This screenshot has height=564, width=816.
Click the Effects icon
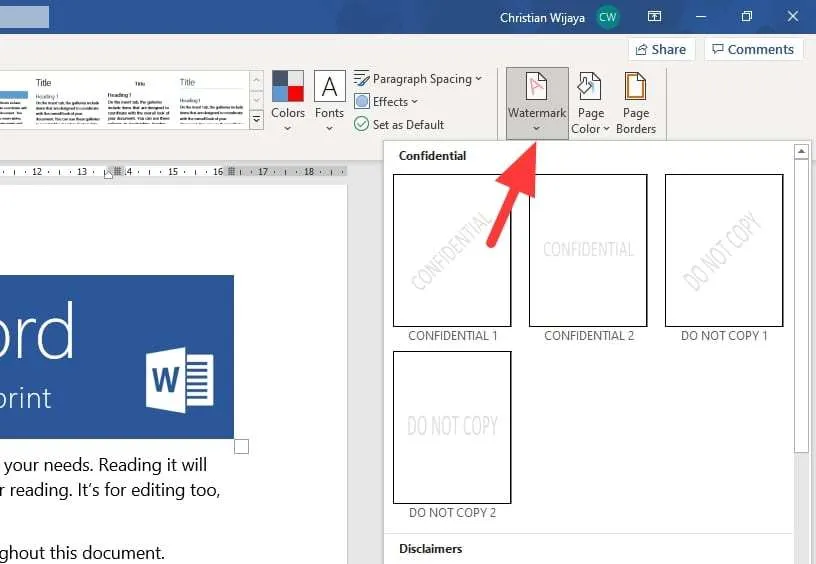click(362, 101)
